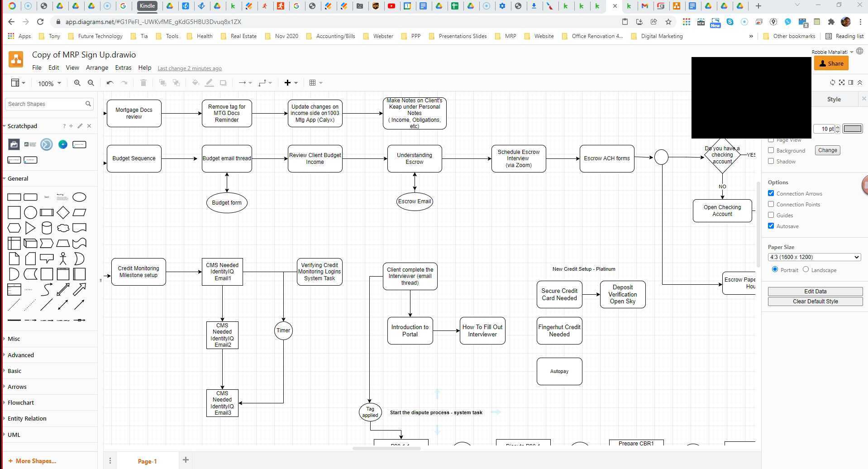Viewport: 868px width, 469px height.
Task: Enable the Shadow checkbox
Action: [x=771, y=161]
